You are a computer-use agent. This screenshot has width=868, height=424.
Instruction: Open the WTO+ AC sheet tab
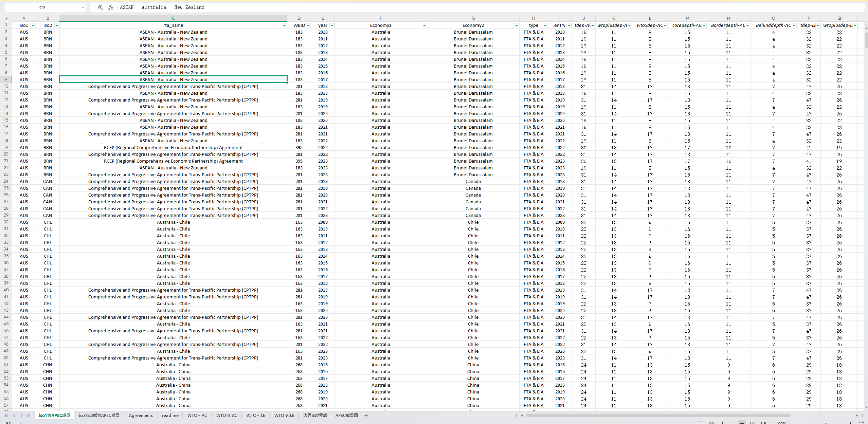[x=197, y=416]
